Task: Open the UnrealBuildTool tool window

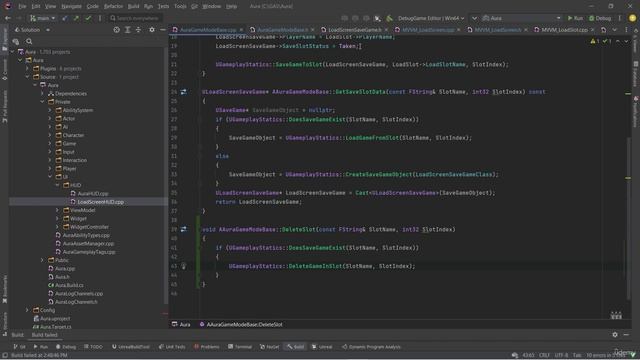Action: [x=131, y=347]
